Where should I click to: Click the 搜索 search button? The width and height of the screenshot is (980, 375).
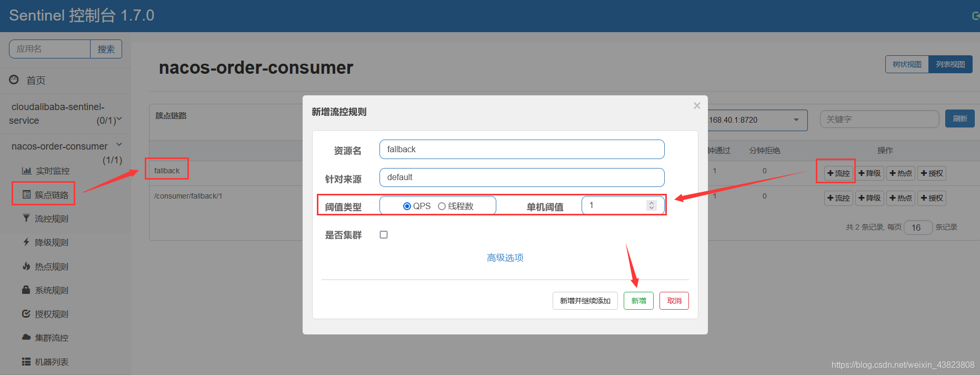106,49
